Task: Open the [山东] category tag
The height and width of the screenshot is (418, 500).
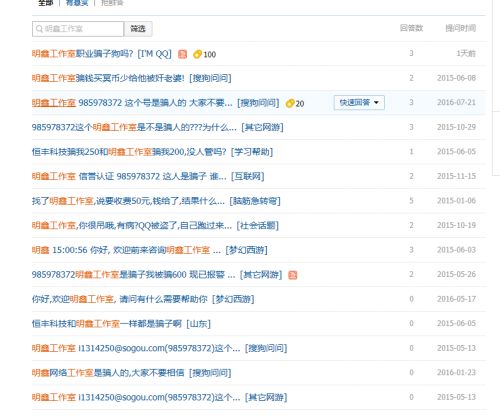Action: coord(199,324)
